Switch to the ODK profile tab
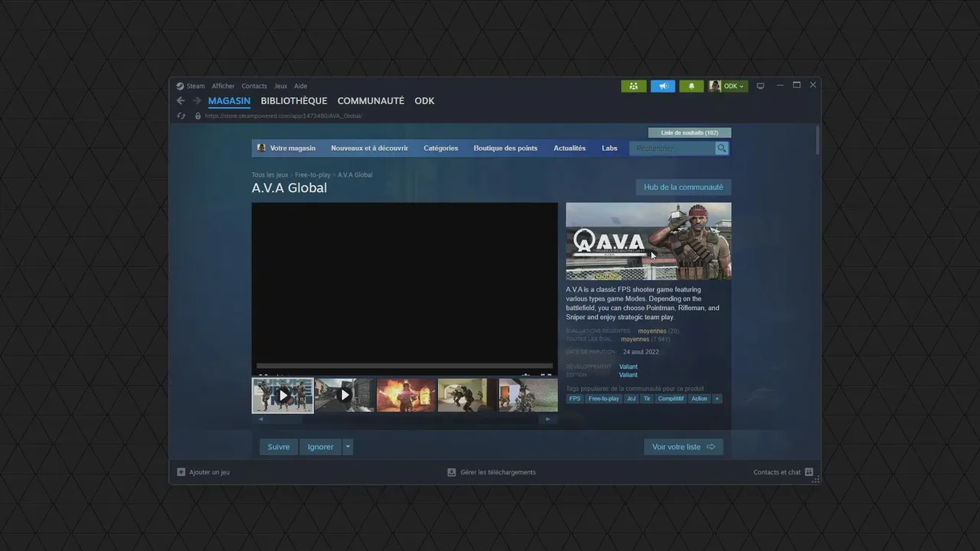This screenshot has height=551, width=980. [x=424, y=101]
